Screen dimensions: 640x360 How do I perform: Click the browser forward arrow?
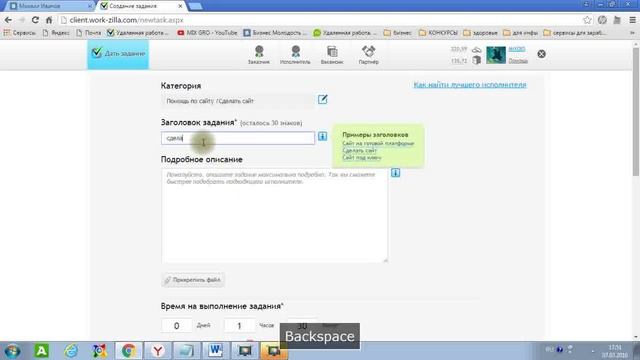22,20
